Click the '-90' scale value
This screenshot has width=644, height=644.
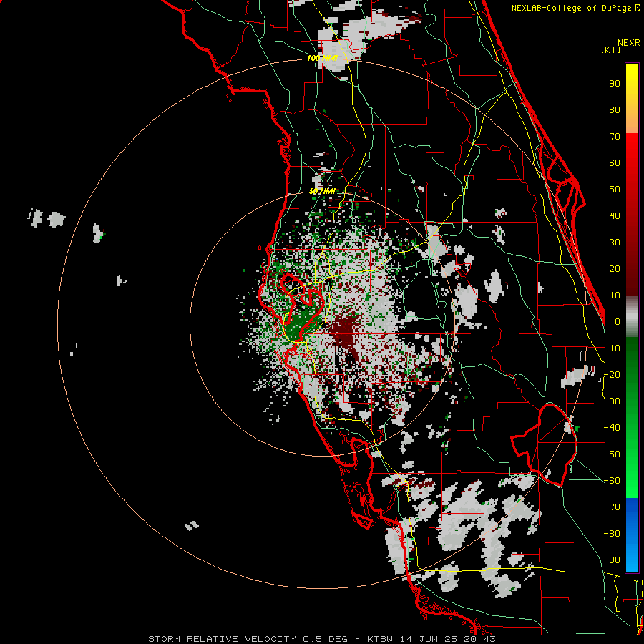pyautogui.click(x=612, y=560)
